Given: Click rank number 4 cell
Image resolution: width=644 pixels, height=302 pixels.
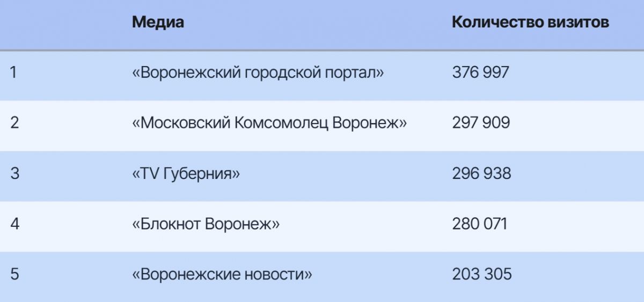Looking at the screenshot, I should click(x=14, y=224).
